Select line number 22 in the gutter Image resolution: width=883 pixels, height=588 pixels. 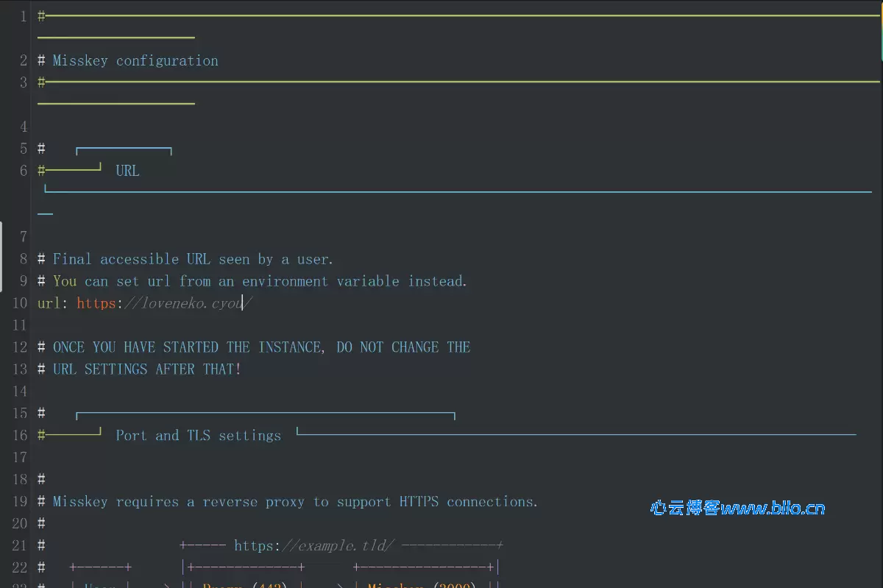pyautogui.click(x=19, y=567)
